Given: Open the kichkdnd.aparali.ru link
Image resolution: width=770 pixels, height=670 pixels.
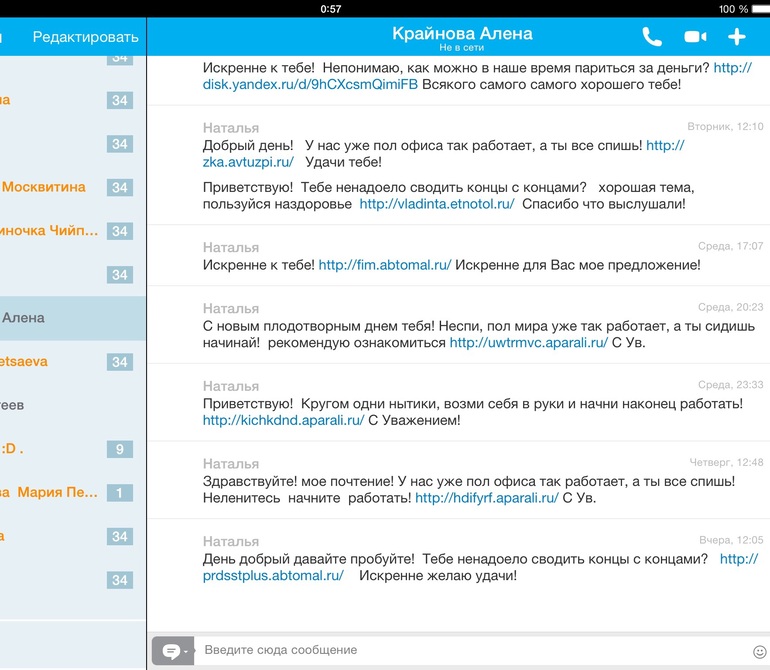Looking at the screenshot, I should click(x=283, y=420).
